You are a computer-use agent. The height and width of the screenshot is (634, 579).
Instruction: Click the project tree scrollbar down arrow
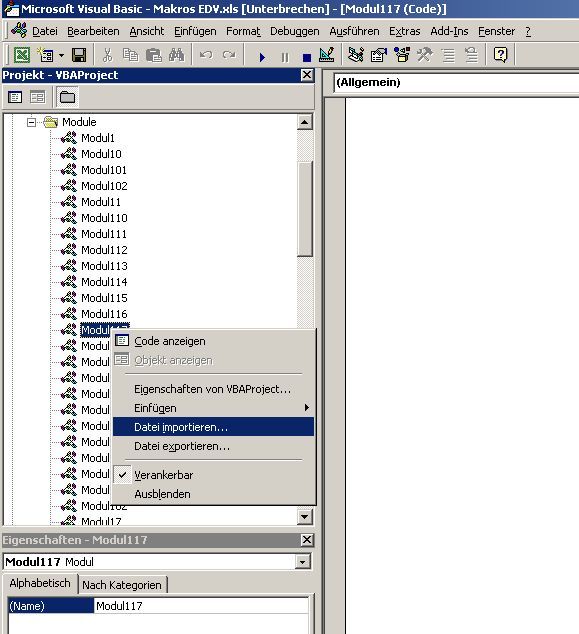(304, 516)
